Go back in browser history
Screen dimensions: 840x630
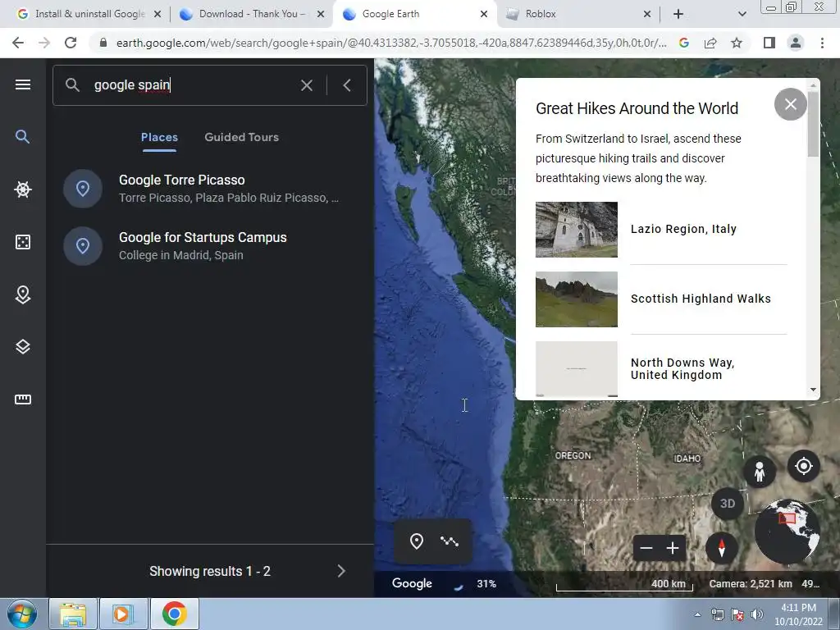(18, 43)
